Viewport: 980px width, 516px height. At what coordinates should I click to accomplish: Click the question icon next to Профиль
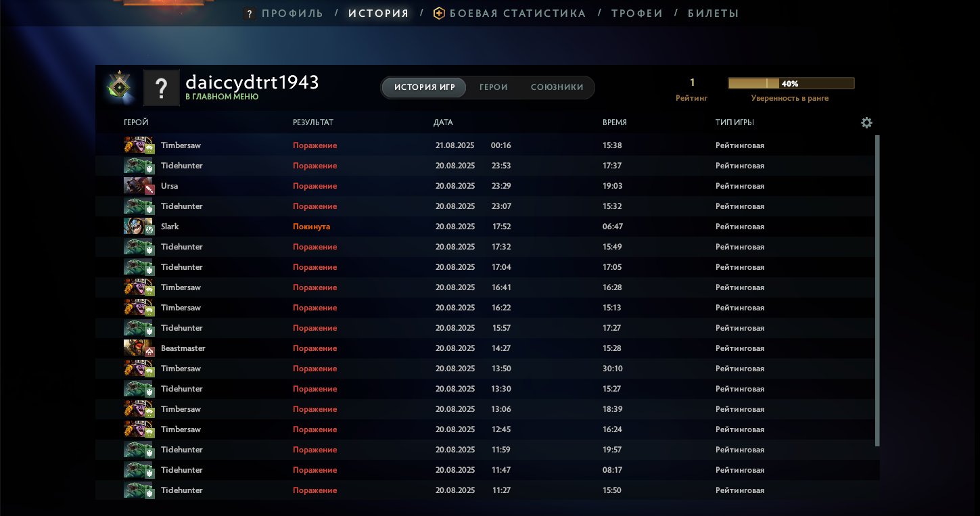[250, 14]
